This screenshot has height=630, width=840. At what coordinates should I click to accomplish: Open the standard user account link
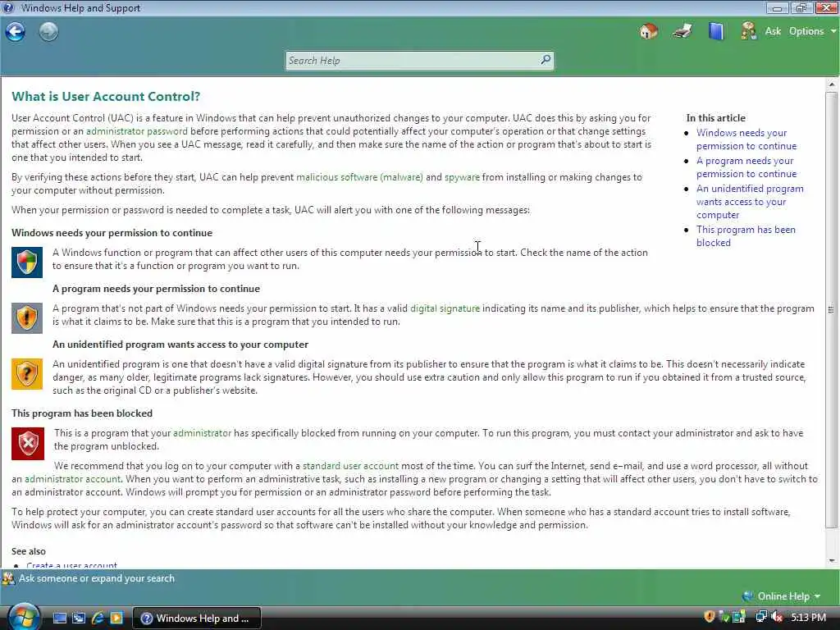pos(350,466)
